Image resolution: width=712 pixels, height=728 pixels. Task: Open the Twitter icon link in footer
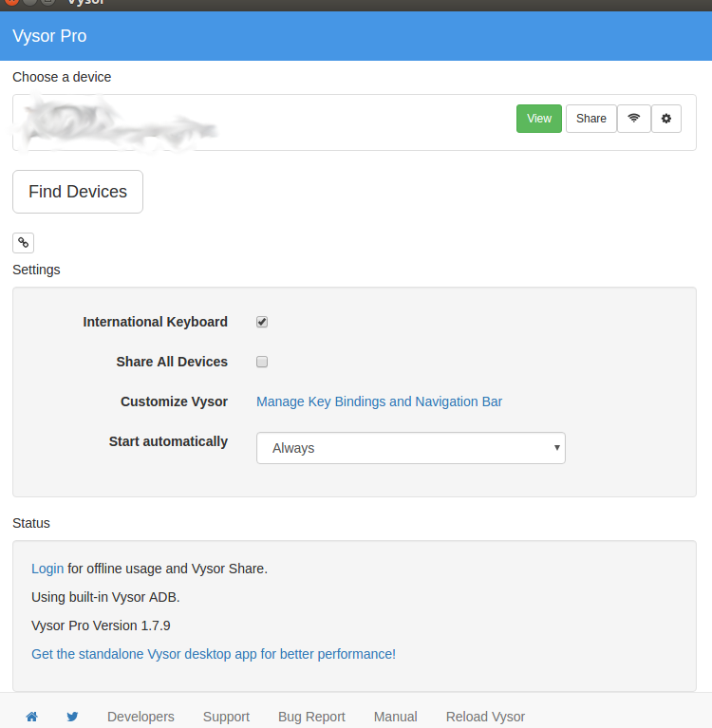pyautogui.click(x=72, y=717)
